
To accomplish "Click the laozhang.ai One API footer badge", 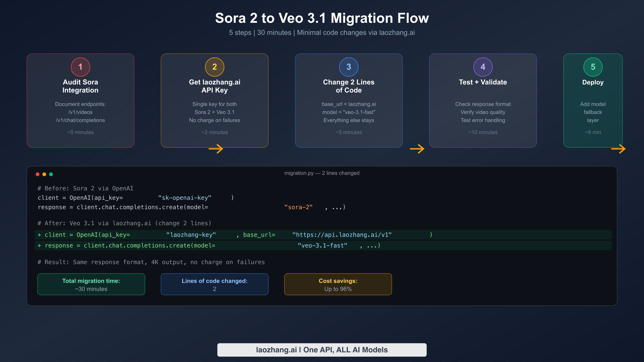I will (322, 350).
